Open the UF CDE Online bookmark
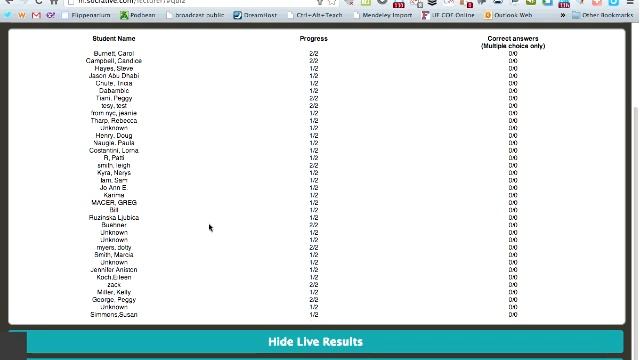 click(448, 15)
